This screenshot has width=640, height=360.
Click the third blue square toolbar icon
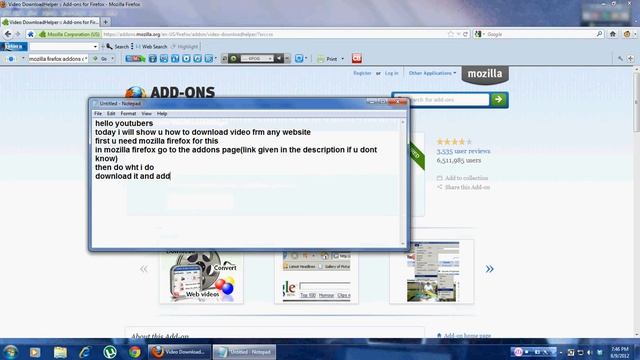click(175, 59)
